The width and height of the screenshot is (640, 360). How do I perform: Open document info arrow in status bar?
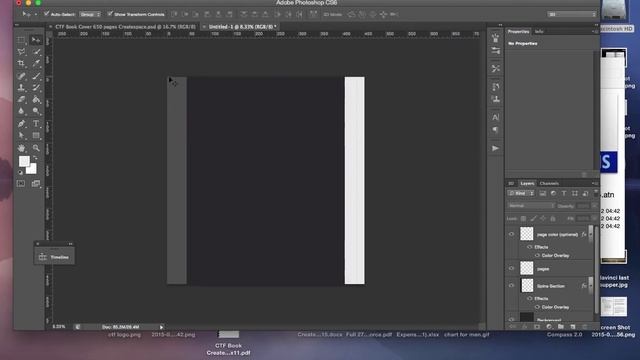pyautogui.click(x=162, y=327)
